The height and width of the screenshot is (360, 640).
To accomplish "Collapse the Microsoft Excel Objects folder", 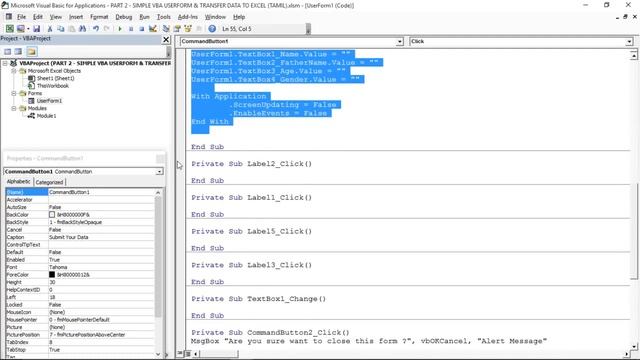I will click(x=14, y=71).
